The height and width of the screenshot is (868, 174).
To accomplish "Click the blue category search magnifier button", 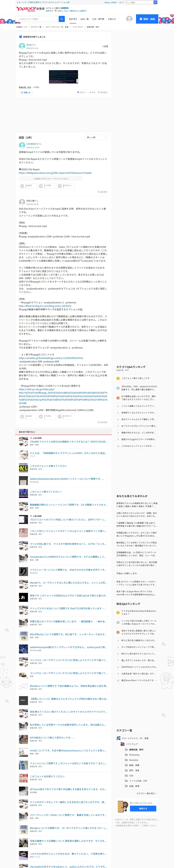I will pos(61,19).
